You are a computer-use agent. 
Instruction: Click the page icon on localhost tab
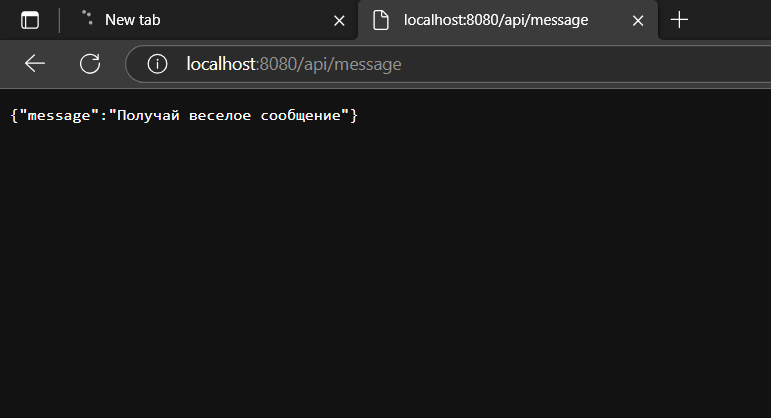coord(380,20)
